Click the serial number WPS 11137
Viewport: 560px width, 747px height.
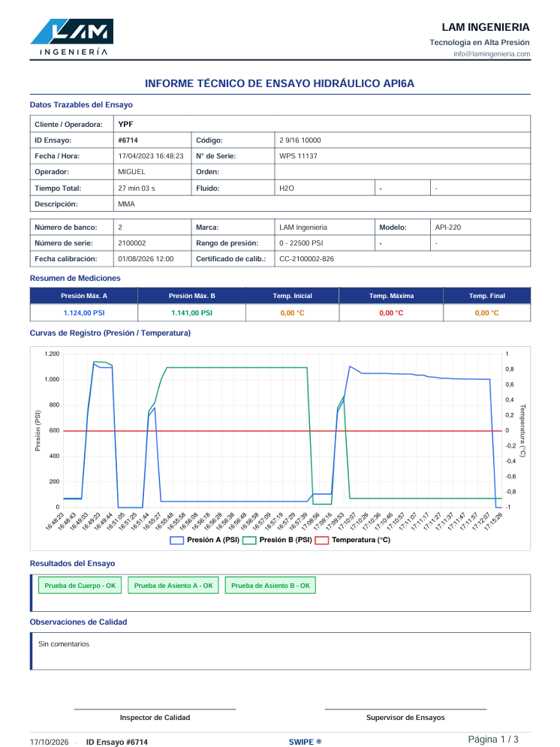pos(298,156)
